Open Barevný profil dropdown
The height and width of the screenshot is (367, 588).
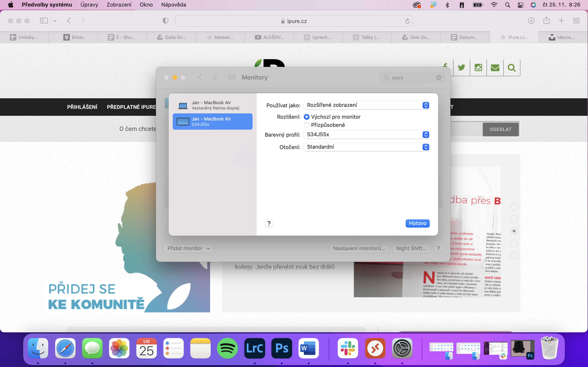pos(367,135)
